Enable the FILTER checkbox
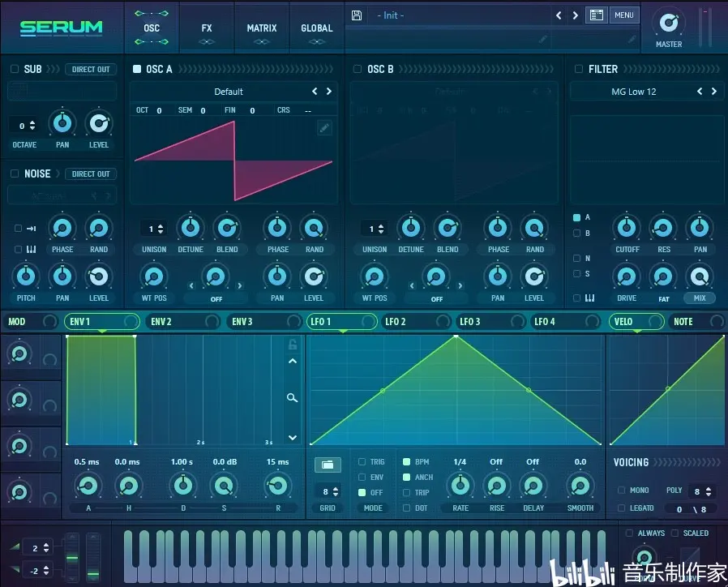Image resolution: width=728 pixels, height=587 pixels. [x=579, y=69]
